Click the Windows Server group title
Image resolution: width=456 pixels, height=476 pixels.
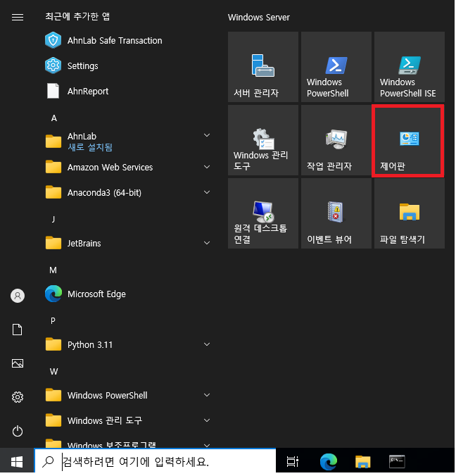pyautogui.click(x=259, y=18)
